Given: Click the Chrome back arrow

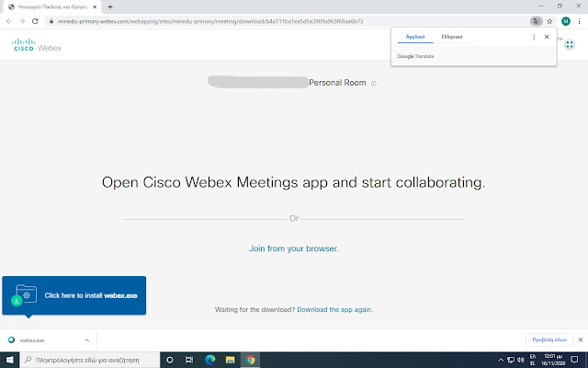Looking at the screenshot, I should (9, 21).
